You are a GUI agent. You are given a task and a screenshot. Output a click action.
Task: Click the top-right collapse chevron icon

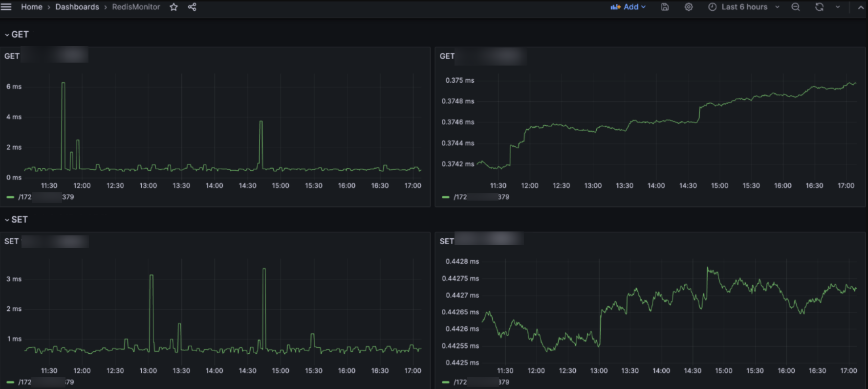point(861,7)
